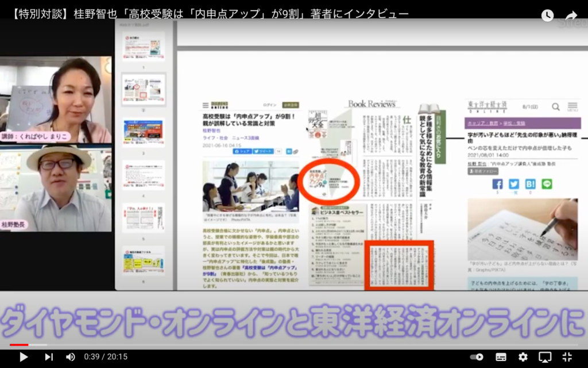Click the Diamond Online logo
The image size is (588, 368).
[219, 105]
